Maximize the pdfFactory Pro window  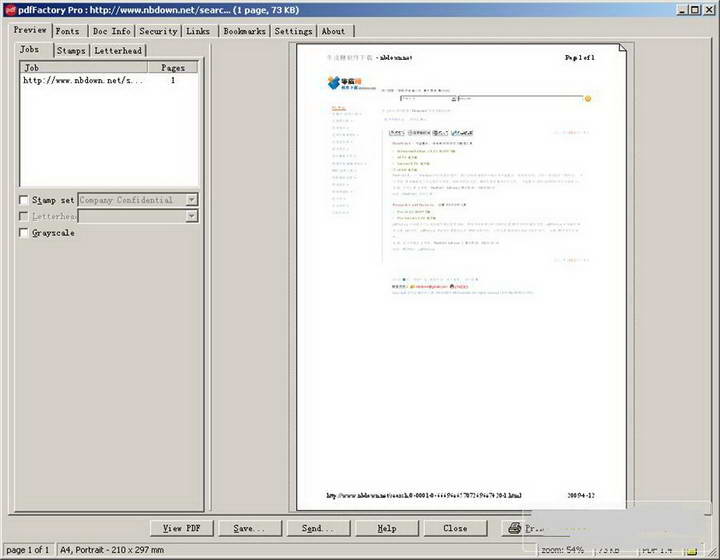pyautogui.click(x=695, y=10)
